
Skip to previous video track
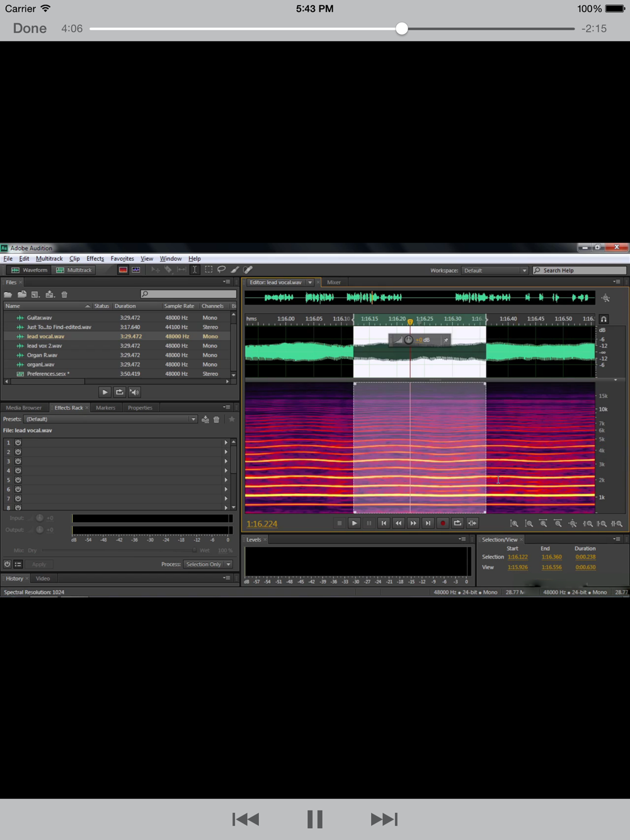(246, 819)
